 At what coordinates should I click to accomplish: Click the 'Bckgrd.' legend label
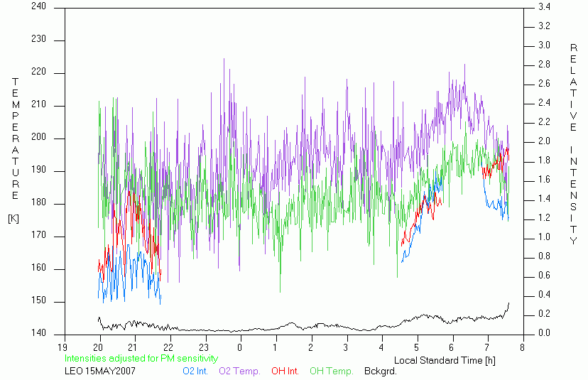pyautogui.click(x=380, y=371)
